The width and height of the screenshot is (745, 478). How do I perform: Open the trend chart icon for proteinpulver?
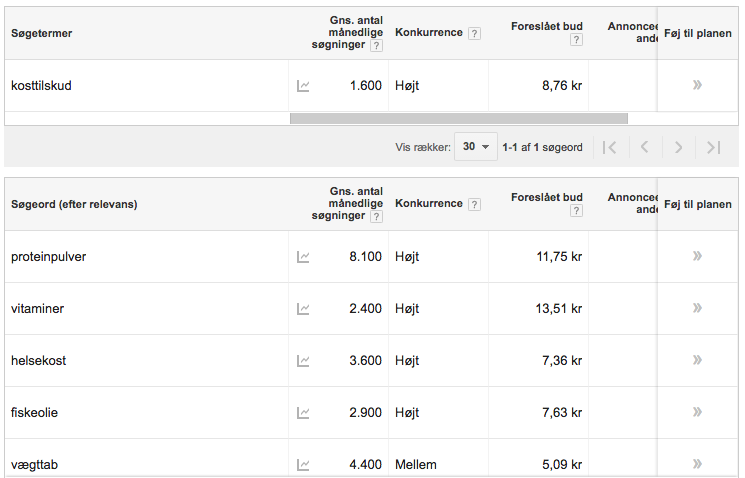pyautogui.click(x=303, y=257)
